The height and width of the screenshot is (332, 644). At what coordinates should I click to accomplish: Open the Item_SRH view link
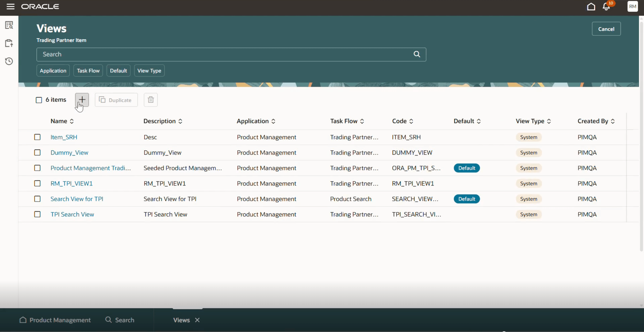64,137
